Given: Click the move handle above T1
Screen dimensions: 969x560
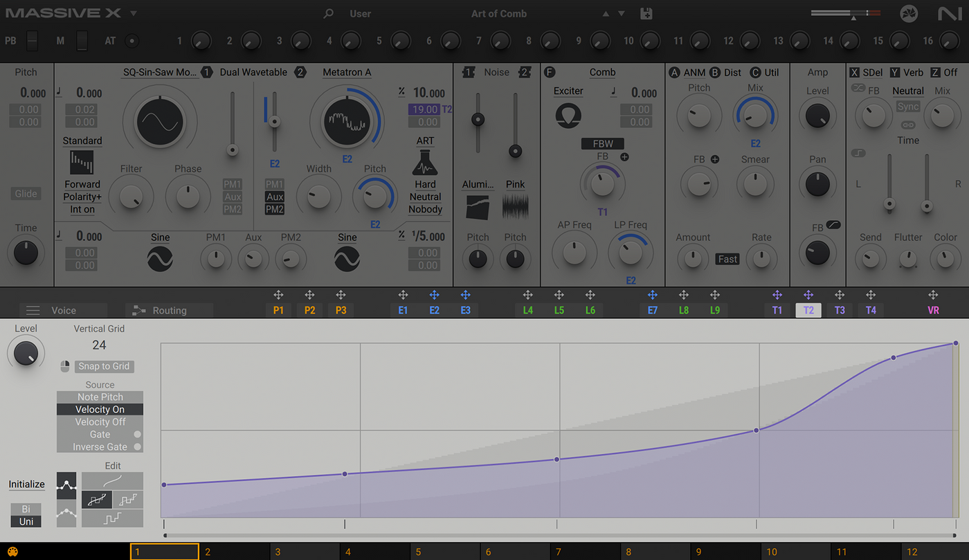Looking at the screenshot, I should pyautogui.click(x=777, y=296).
